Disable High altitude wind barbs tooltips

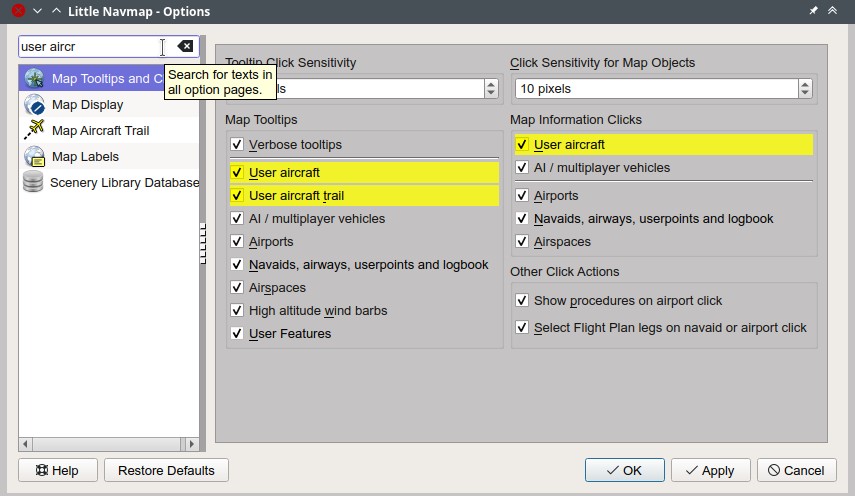[237, 310]
